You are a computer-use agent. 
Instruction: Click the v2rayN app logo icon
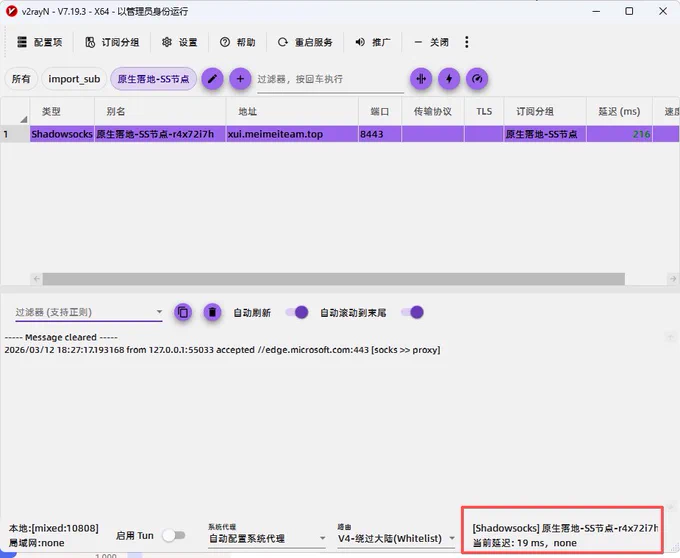point(12,11)
